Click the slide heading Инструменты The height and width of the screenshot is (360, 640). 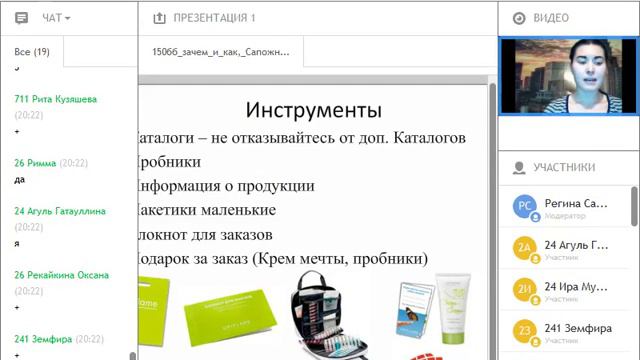click(313, 110)
